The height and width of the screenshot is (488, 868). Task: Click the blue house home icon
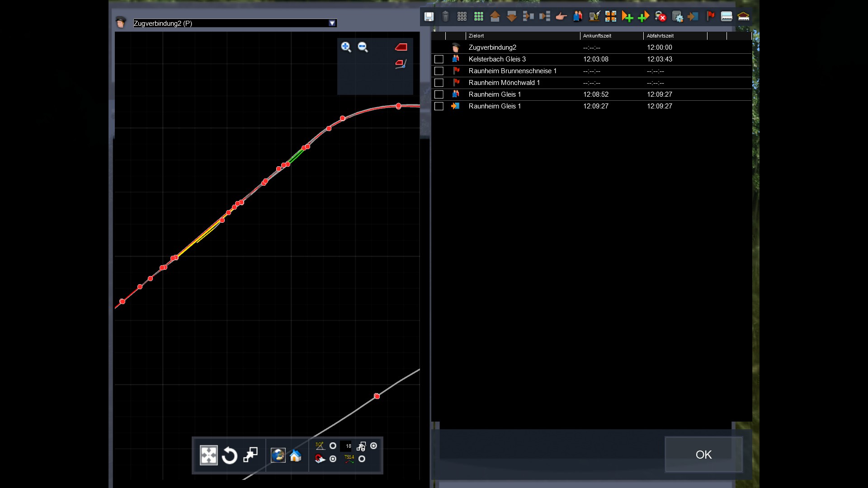point(296,455)
